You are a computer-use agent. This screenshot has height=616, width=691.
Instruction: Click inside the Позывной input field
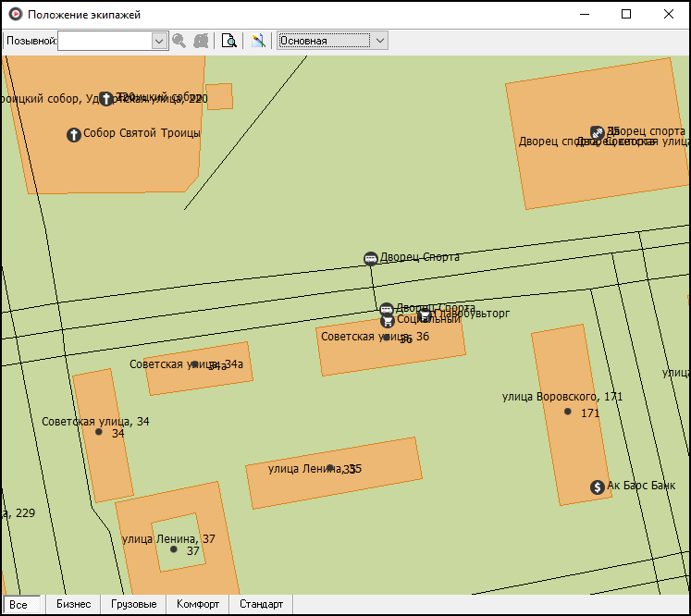click(105, 41)
